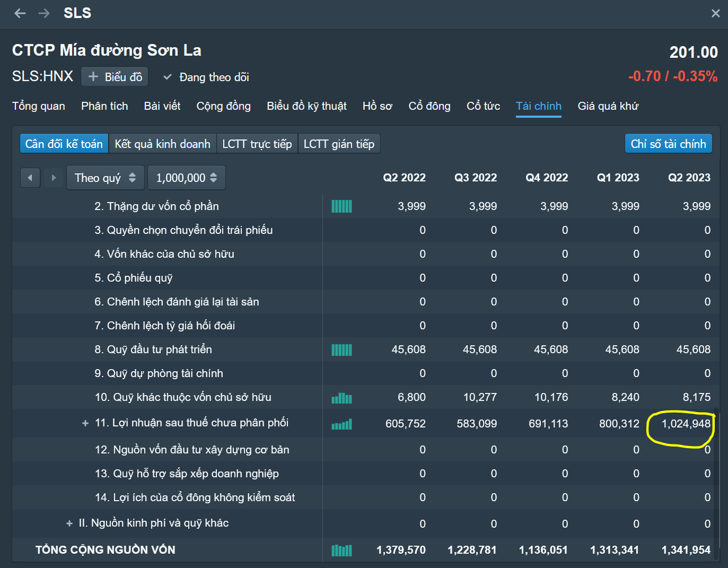
Task: Open the Cổ đông tab
Action: coord(429,106)
